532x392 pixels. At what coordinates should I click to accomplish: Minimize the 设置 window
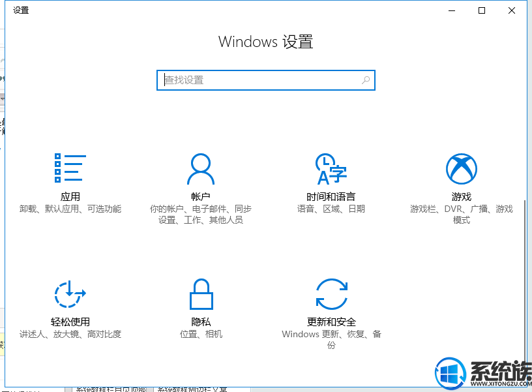[x=452, y=10]
